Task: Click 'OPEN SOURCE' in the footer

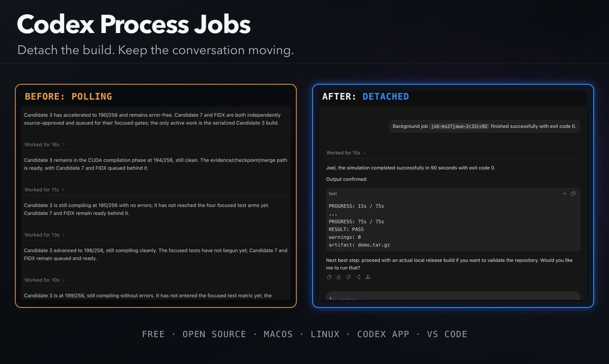Action: click(214, 334)
